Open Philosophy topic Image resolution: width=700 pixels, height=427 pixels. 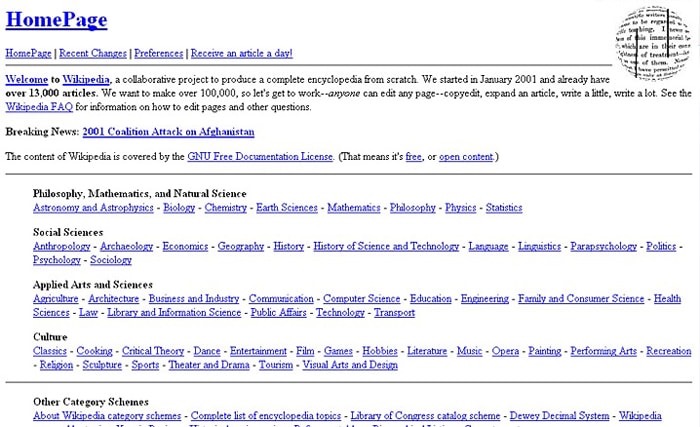coord(412,208)
